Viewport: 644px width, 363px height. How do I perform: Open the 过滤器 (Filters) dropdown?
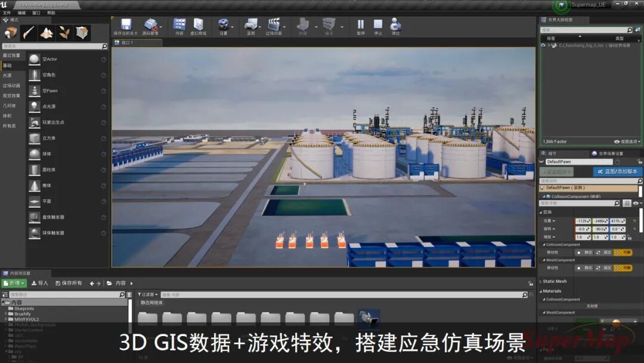[x=148, y=294]
